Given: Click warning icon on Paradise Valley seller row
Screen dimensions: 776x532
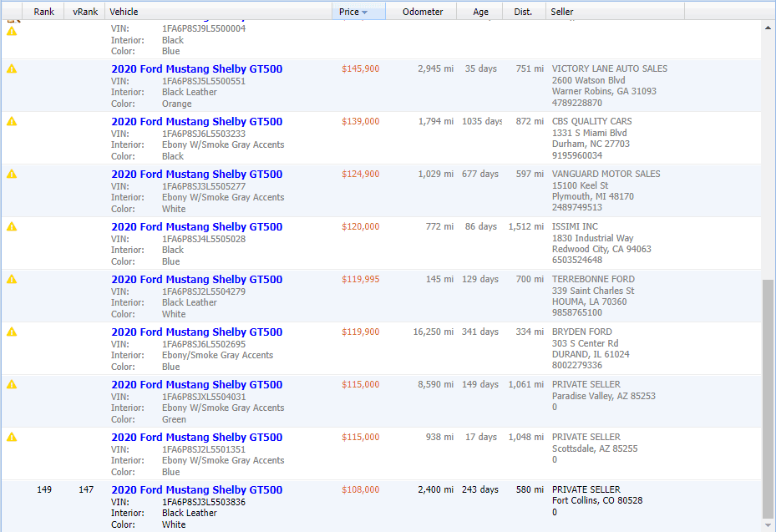Looking at the screenshot, I should (x=12, y=384).
